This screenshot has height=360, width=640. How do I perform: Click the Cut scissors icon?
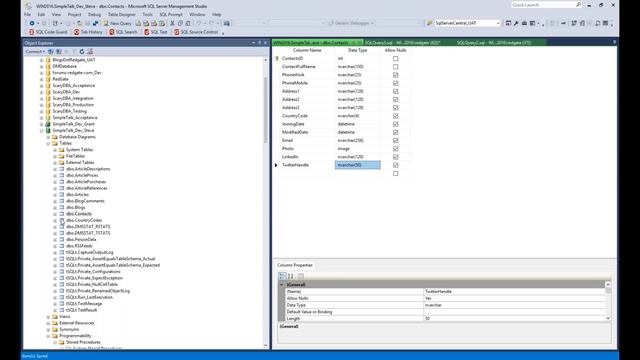172,23
